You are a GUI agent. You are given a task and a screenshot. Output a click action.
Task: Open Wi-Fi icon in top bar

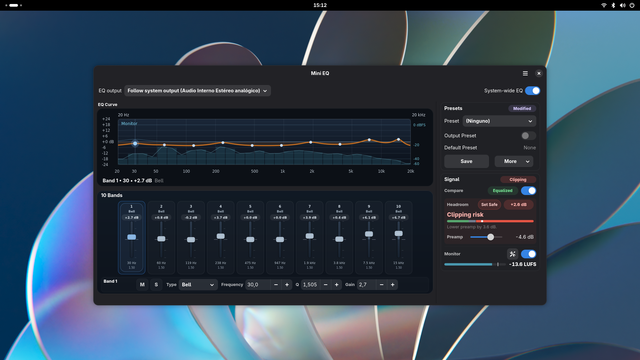tap(604, 5)
